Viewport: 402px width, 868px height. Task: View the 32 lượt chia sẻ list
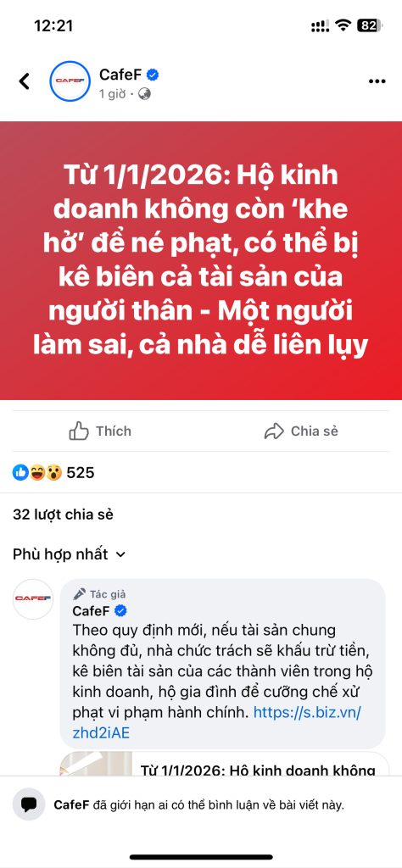[x=63, y=515]
